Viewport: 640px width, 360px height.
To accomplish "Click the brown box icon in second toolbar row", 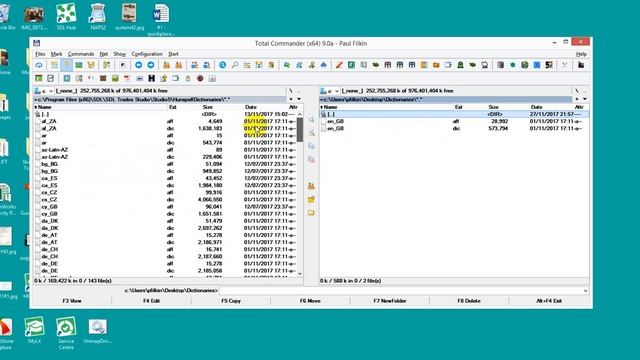I will (103, 78).
